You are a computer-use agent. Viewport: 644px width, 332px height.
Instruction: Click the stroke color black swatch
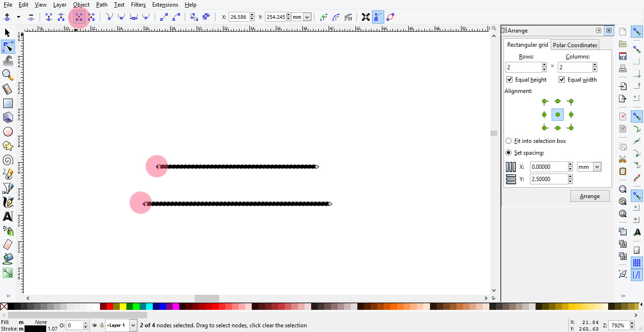click(x=35, y=329)
